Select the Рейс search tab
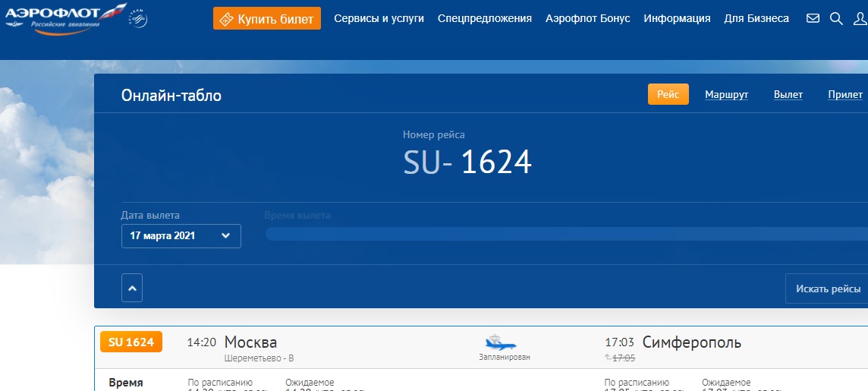This screenshot has height=391, width=868. pyautogui.click(x=668, y=94)
